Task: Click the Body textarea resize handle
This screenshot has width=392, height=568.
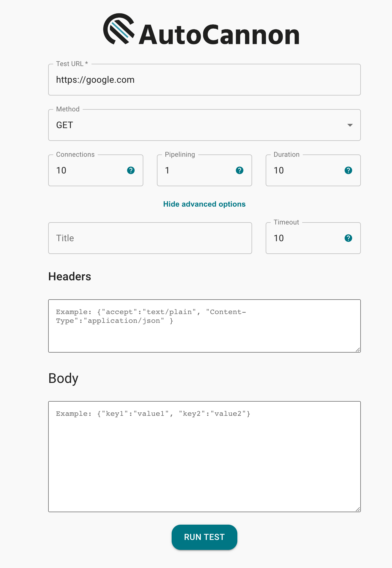Action: (x=358, y=509)
